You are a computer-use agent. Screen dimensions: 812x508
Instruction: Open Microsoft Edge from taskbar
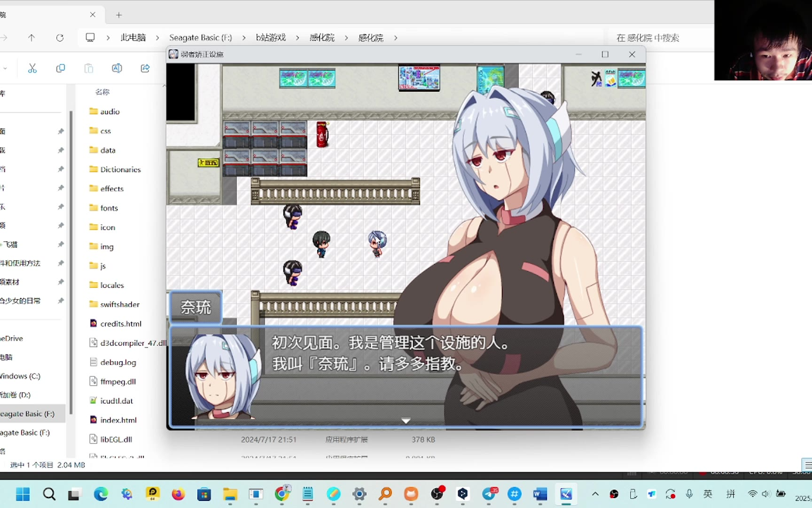click(x=101, y=494)
